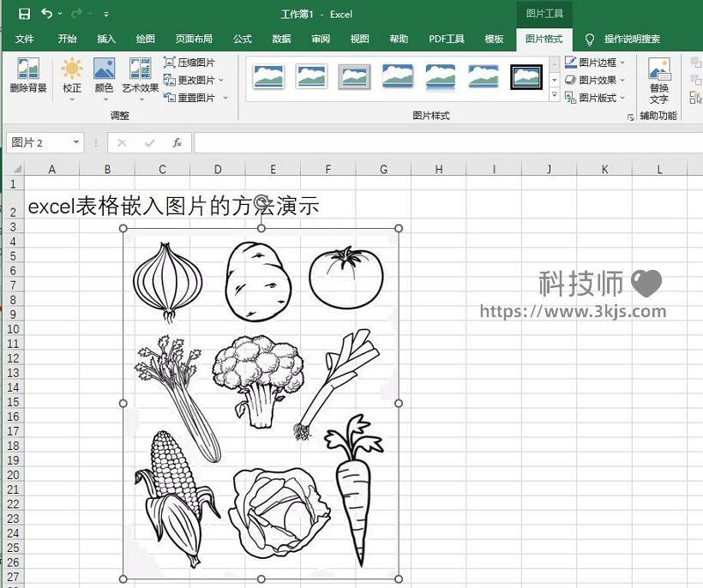The height and width of the screenshot is (588, 703).
Task: Apply the fifth reflected picture style thumbnail
Action: tap(441, 76)
